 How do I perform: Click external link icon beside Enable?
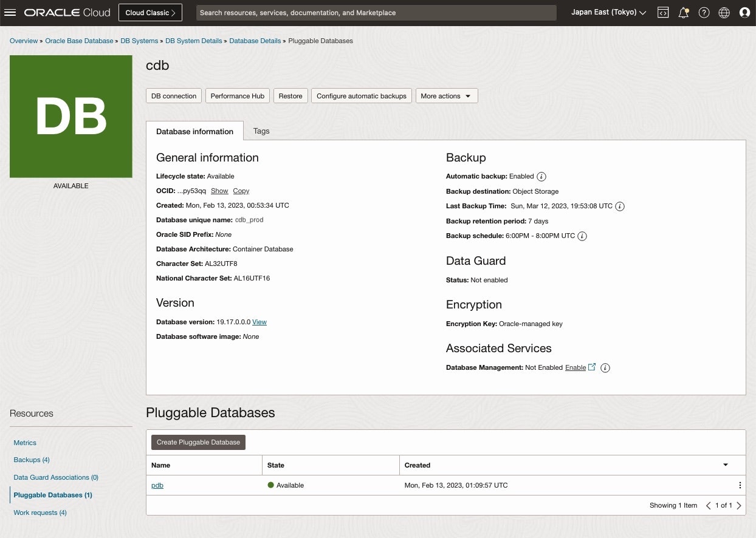(x=593, y=367)
